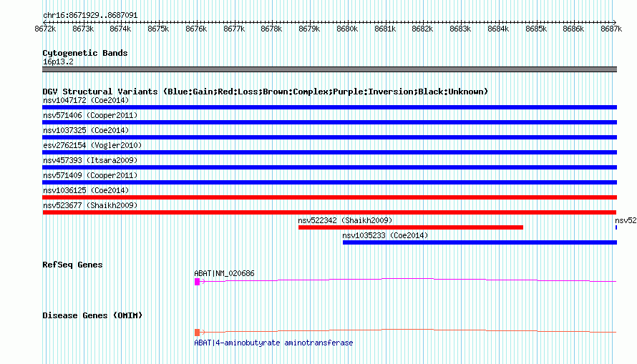Click the 8680k ruler tick label
This screenshot has width=637, height=364.
[x=347, y=29]
